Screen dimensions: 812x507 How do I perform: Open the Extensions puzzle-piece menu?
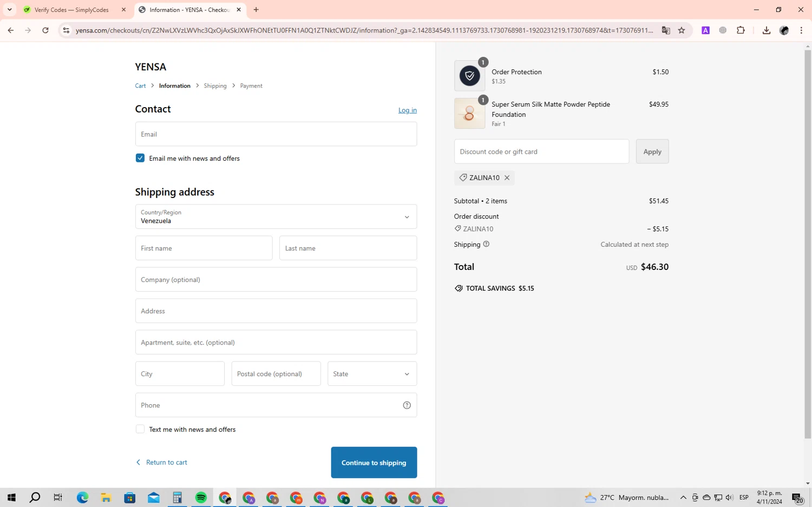[741, 30]
